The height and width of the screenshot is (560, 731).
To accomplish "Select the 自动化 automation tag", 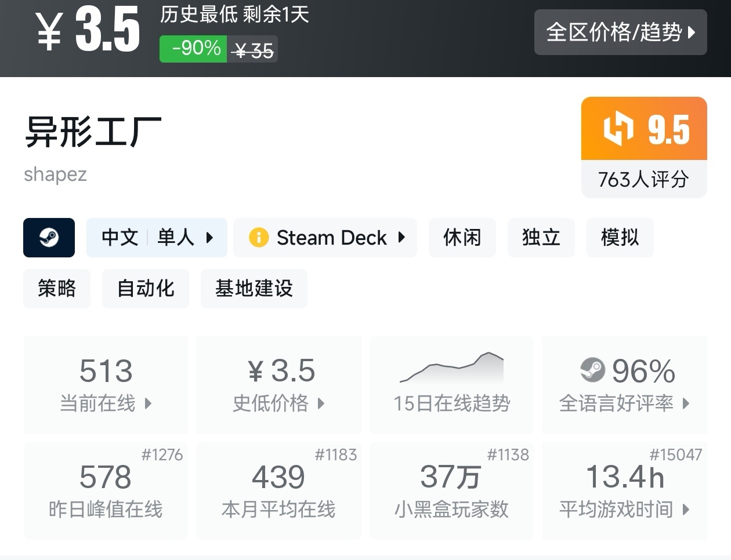I will (146, 289).
